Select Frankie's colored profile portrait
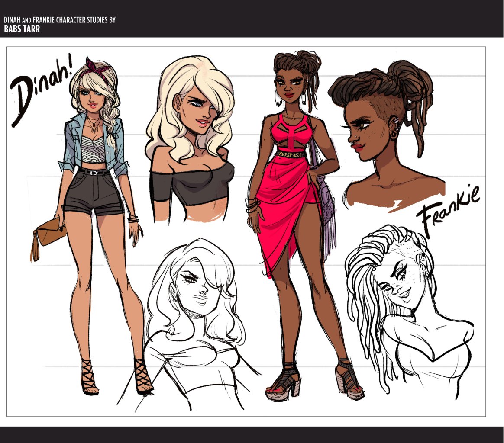Viewport: 504px width, 443px height. pyautogui.click(x=385, y=130)
